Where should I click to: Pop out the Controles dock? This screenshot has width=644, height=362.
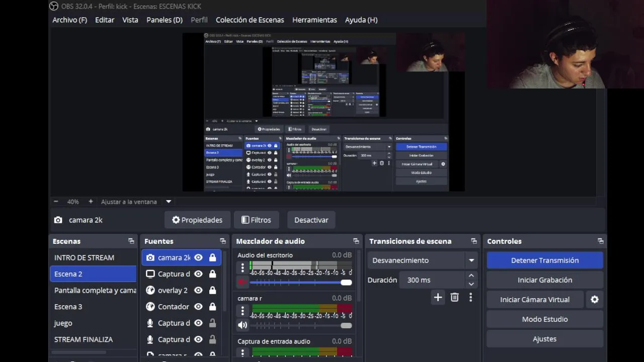coord(600,241)
